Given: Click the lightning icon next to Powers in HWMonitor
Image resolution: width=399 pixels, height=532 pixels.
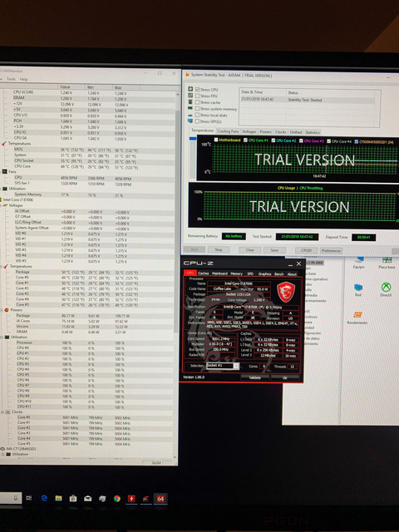Looking at the screenshot, I should point(7,310).
